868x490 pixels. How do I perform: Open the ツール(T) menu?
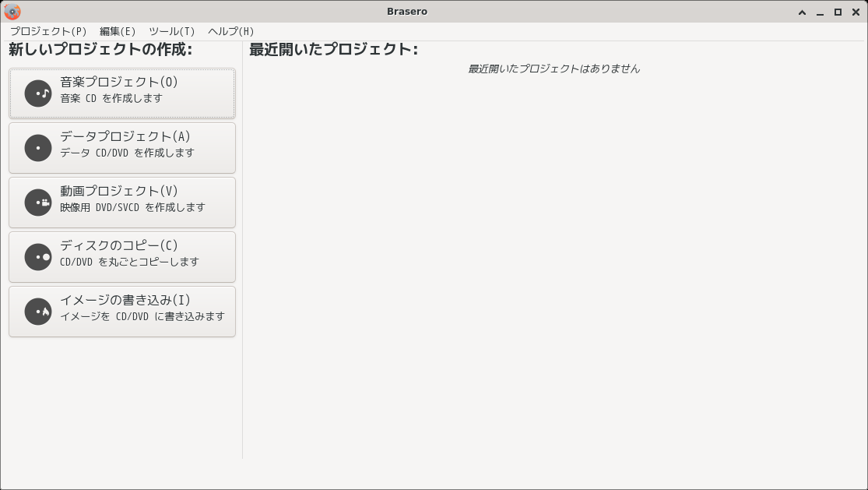[x=171, y=31]
